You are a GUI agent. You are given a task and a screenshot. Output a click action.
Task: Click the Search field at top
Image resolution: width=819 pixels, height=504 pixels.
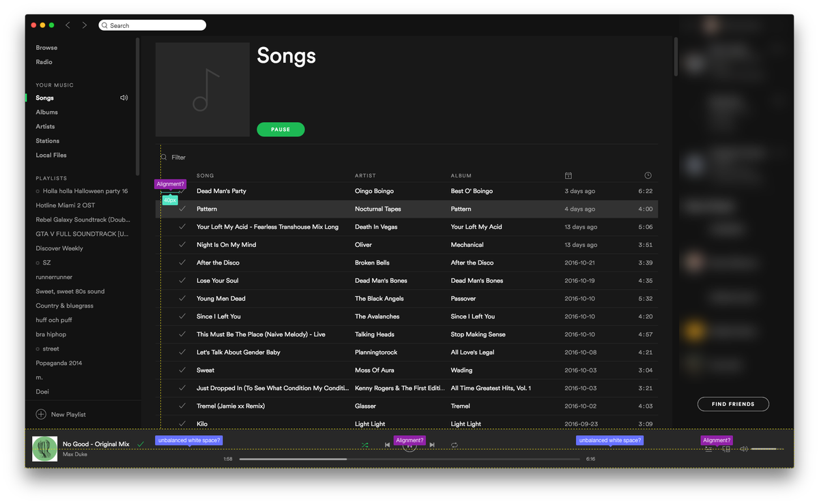(152, 25)
